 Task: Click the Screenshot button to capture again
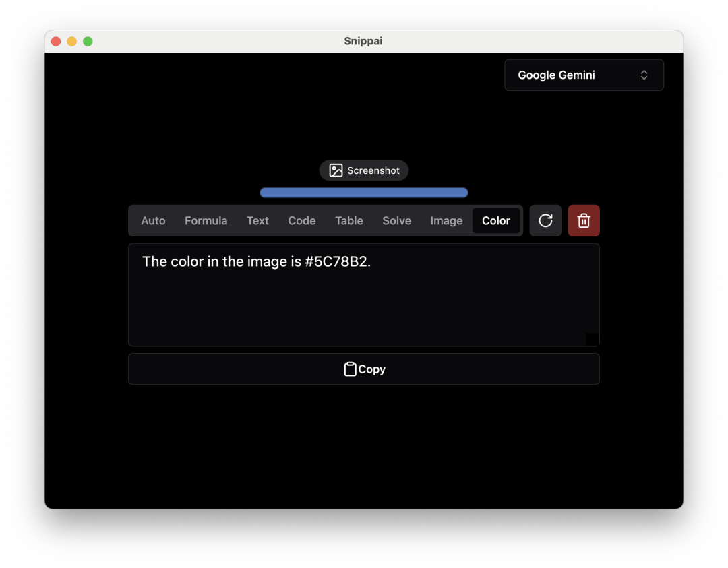point(364,170)
